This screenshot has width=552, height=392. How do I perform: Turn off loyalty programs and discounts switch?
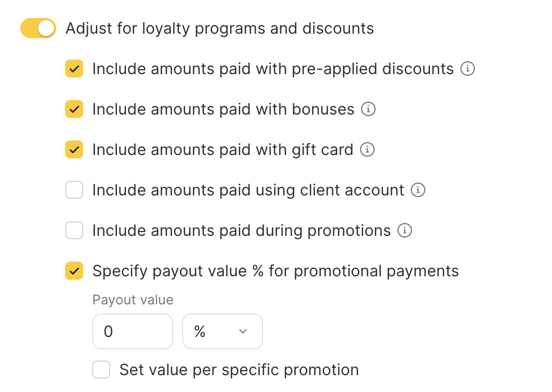click(x=38, y=28)
